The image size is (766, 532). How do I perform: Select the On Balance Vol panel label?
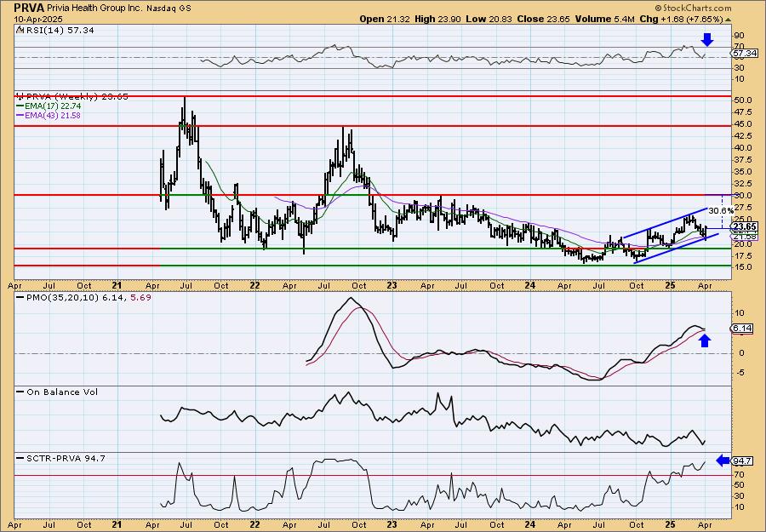[62, 392]
